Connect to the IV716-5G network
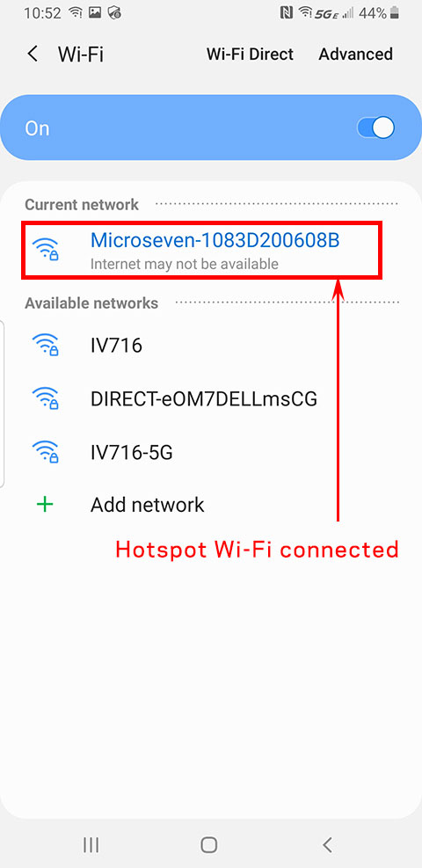This screenshot has width=422, height=868. point(211,453)
